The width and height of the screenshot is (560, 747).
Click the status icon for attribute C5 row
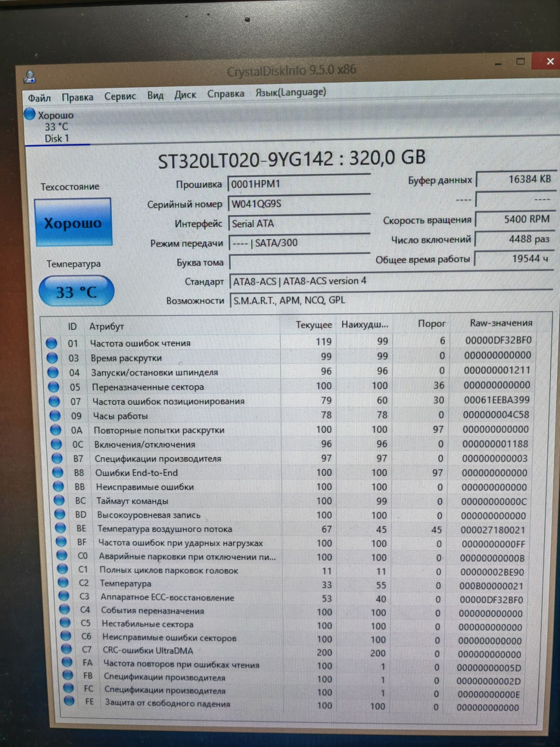coord(65,623)
